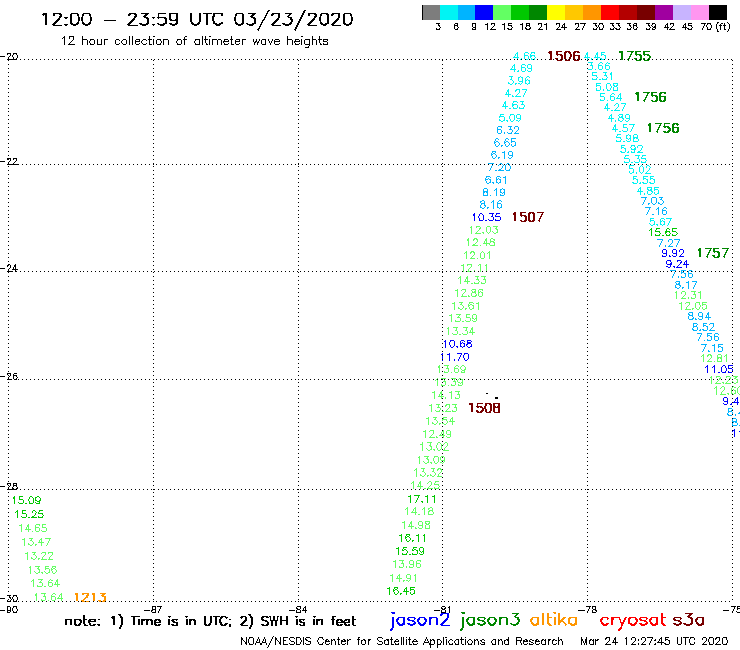
Task: Click the purple swatch in the color scale
Action: pos(664,12)
